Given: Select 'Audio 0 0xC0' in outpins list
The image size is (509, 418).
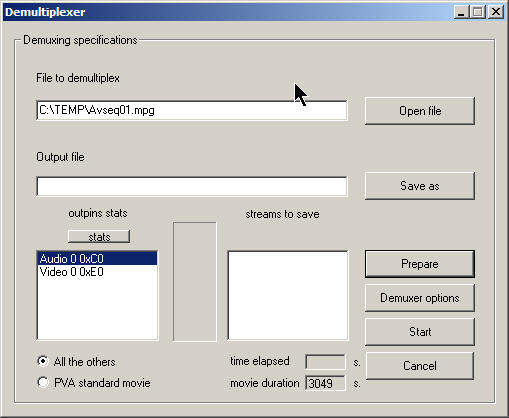Looking at the screenshot, I should point(97,259).
